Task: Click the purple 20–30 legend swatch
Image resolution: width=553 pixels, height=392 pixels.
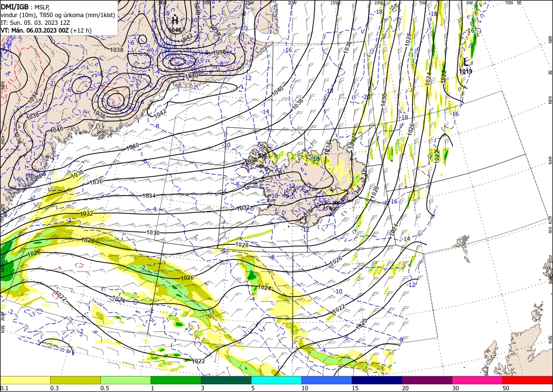Action: coord(427,380)
